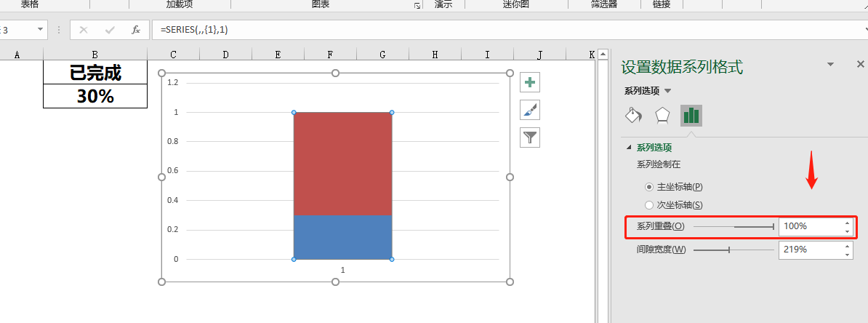868x323 pixels.
Task: Open the Chart Elements plus button
Action: pos(530,82)
